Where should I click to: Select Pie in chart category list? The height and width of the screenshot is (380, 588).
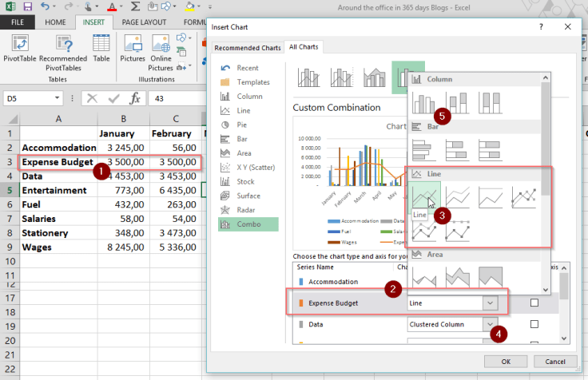[244, 125]
